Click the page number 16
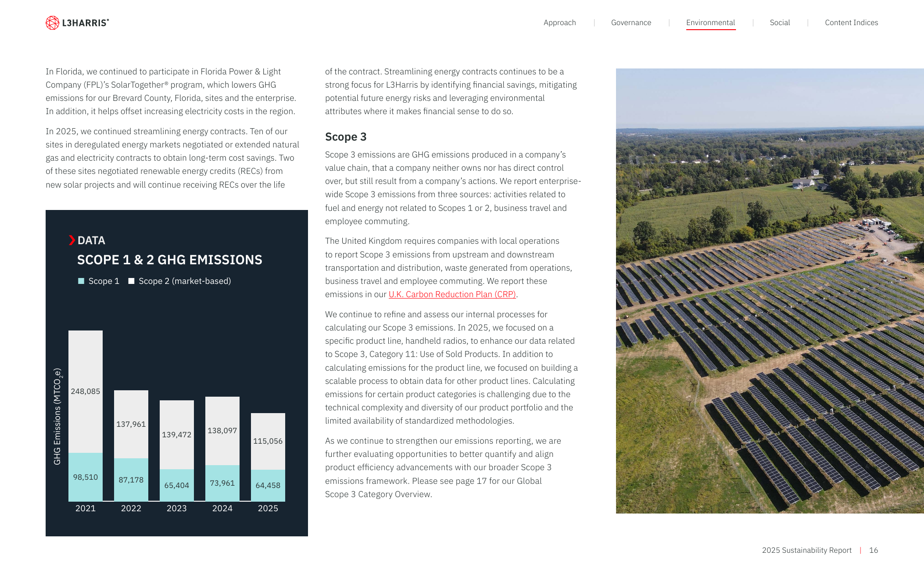Viewport: 924px width, 582px height. 873,551
